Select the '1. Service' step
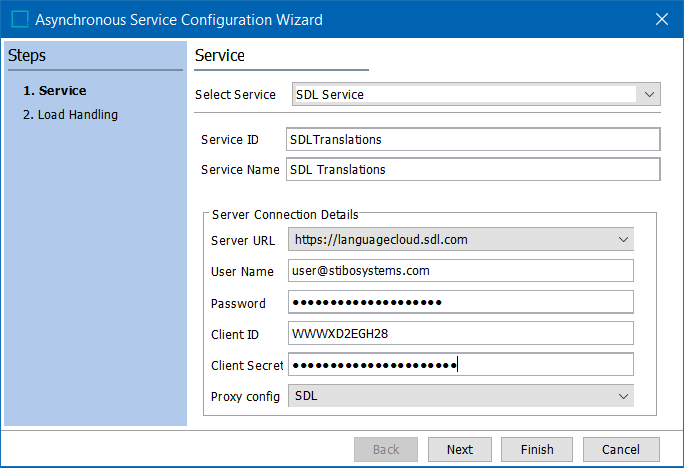Screen dimensions: 684x468 [x=54, y=91]
